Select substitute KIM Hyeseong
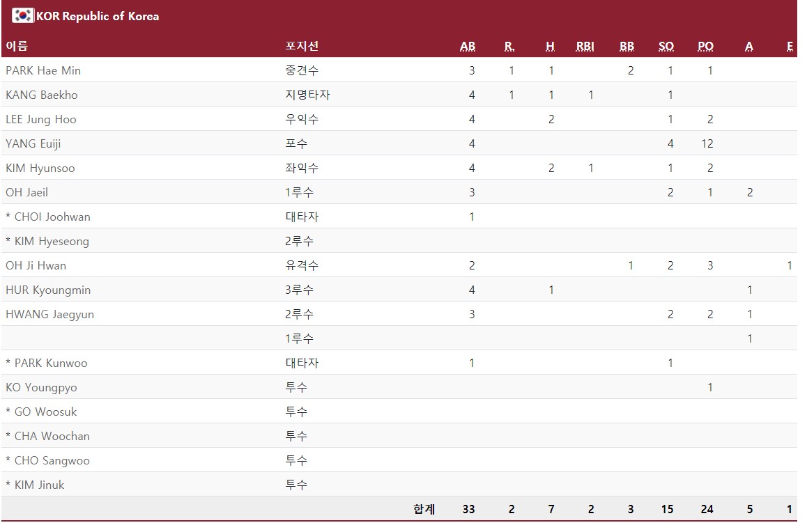 [x=47, y=241]
